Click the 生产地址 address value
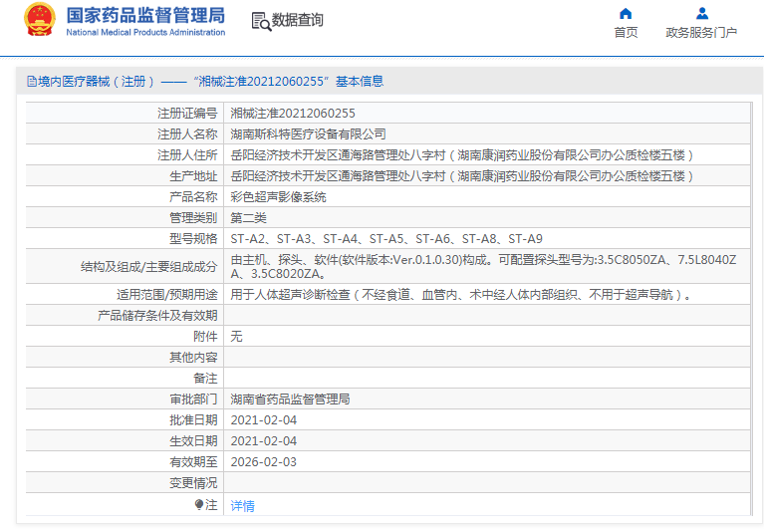This screenshot has width=764, height=532. pos(461,176)
